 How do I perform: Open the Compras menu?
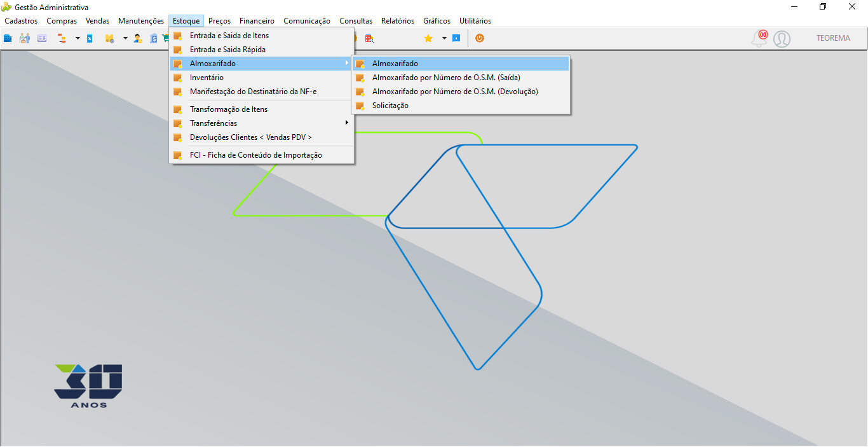(62, 21)
